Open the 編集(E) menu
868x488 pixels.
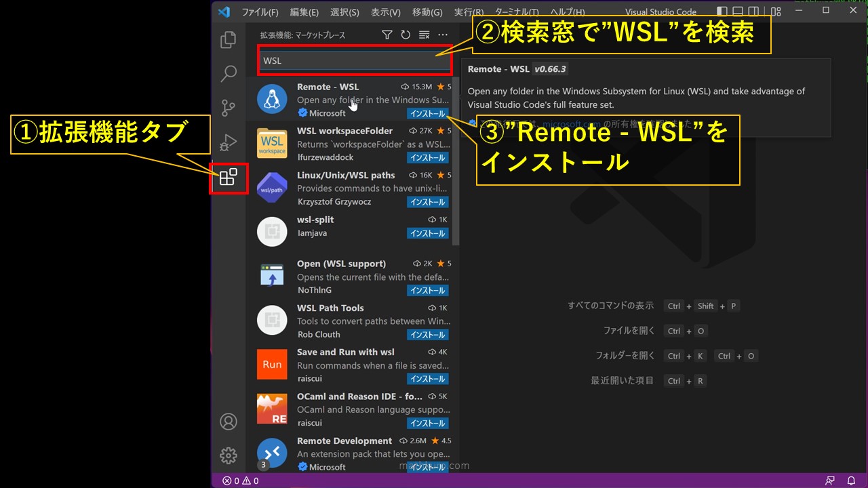304,12
